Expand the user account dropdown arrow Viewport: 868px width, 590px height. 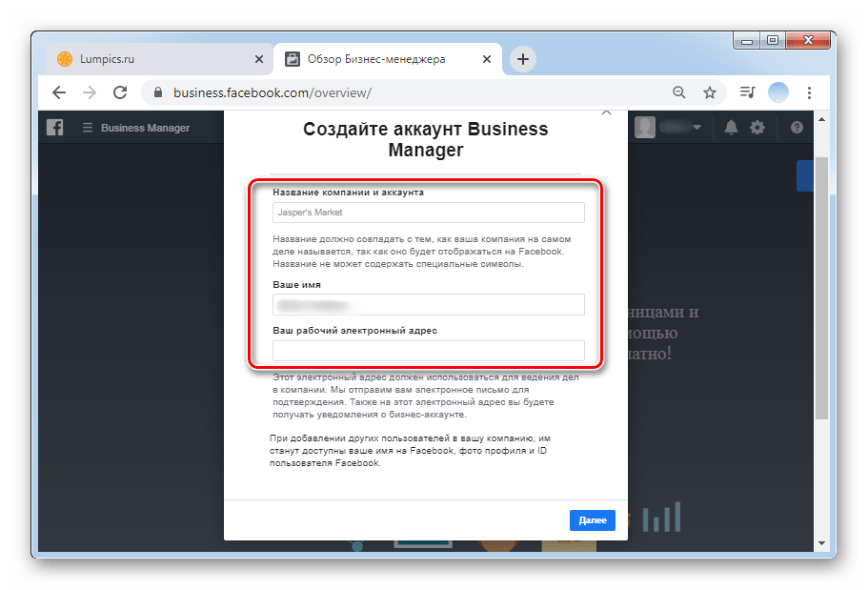tap(696, 128)
